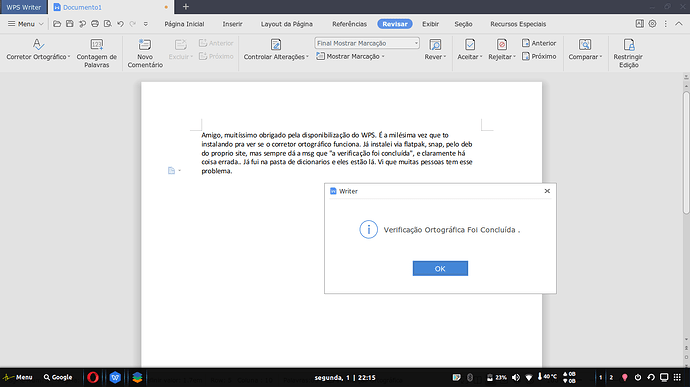Click the battery 23% indicator

point(497,377)
